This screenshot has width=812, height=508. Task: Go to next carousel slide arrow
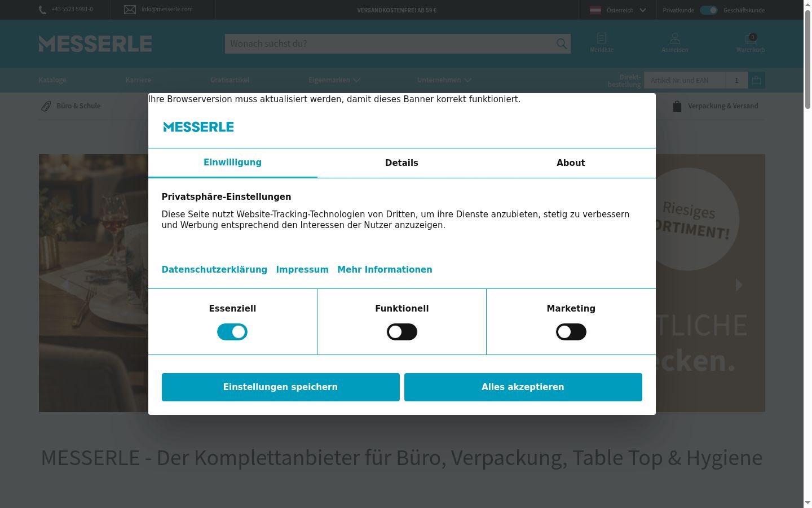[x=739, y=285]
